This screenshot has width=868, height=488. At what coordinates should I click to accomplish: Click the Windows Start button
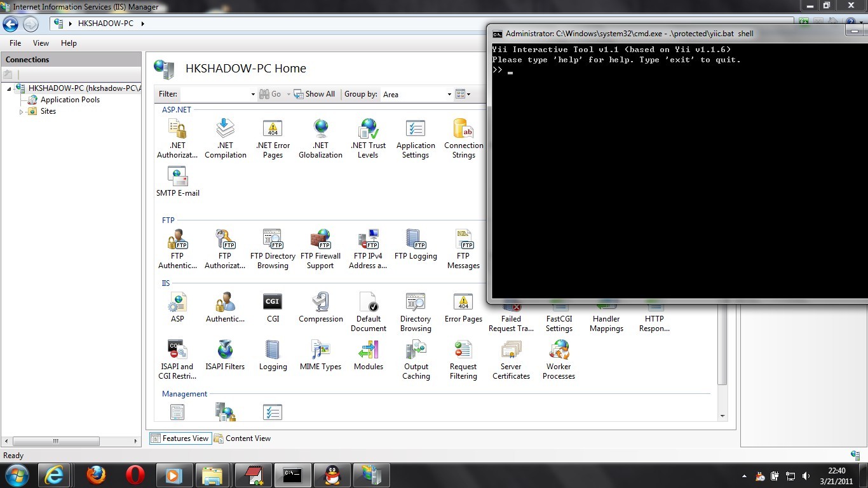click(x=17, y=475)
